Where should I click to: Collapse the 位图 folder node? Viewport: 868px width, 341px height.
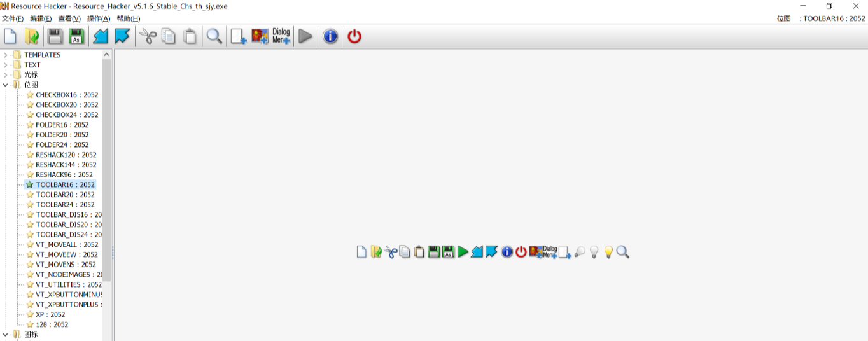pos(6,85)
